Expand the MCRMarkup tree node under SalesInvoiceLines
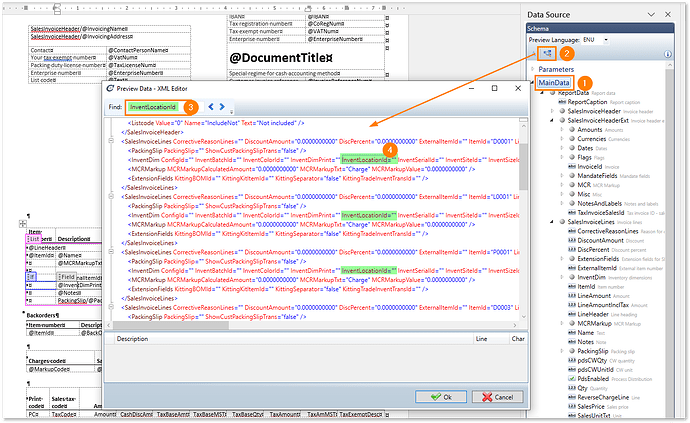This screenshot has height=423, width=690. tap(562, 324)
